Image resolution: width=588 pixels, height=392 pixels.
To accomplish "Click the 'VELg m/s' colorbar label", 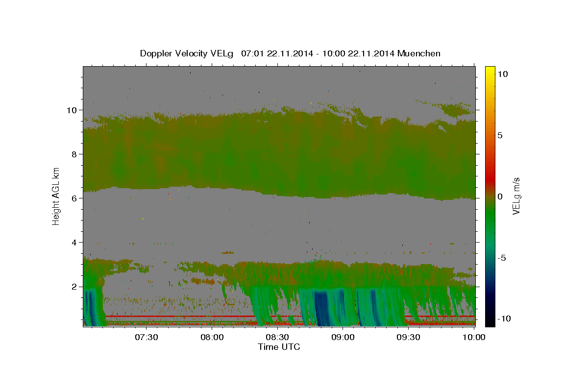I will (516, 196).
